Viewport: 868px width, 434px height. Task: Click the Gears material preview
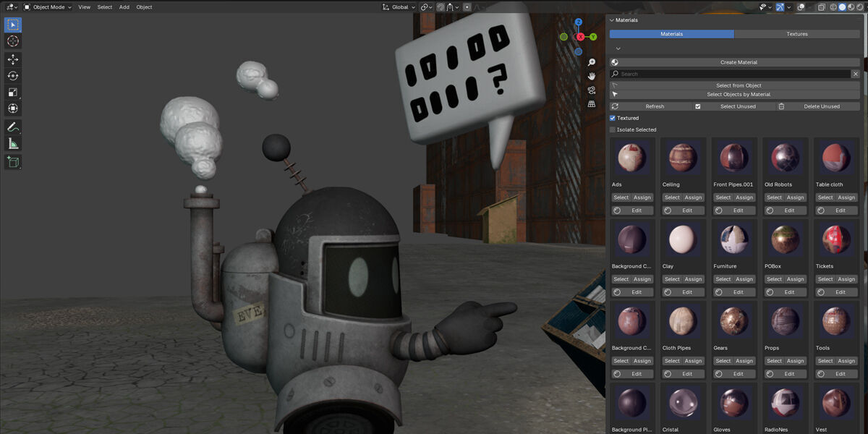tap(734, 320)
